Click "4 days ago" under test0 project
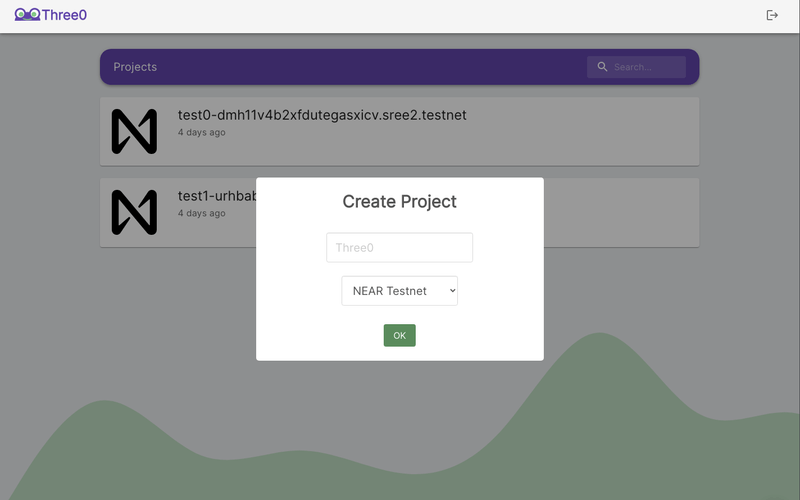 pos(201,132)
